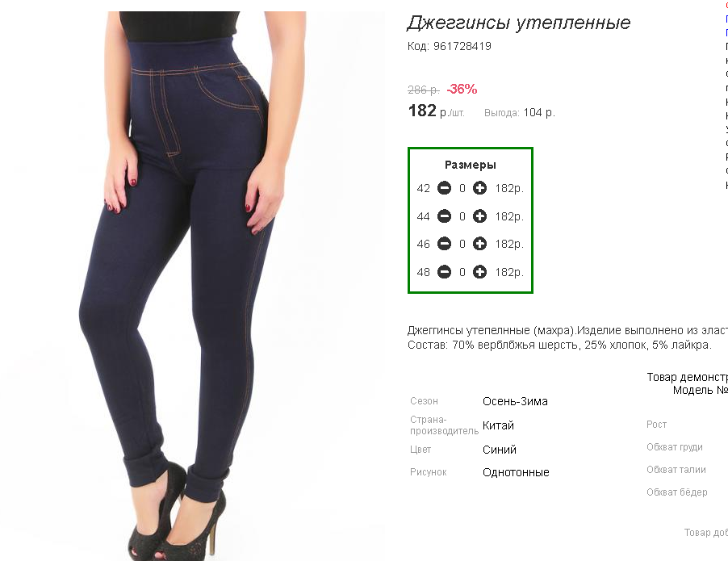Click the Однотонные pattern value
The height and width of the screenshot is (561, 728).
point(516,472)
